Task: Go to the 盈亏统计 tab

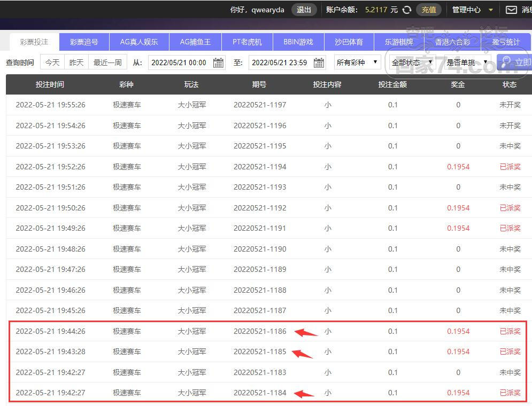Action: 506,42
